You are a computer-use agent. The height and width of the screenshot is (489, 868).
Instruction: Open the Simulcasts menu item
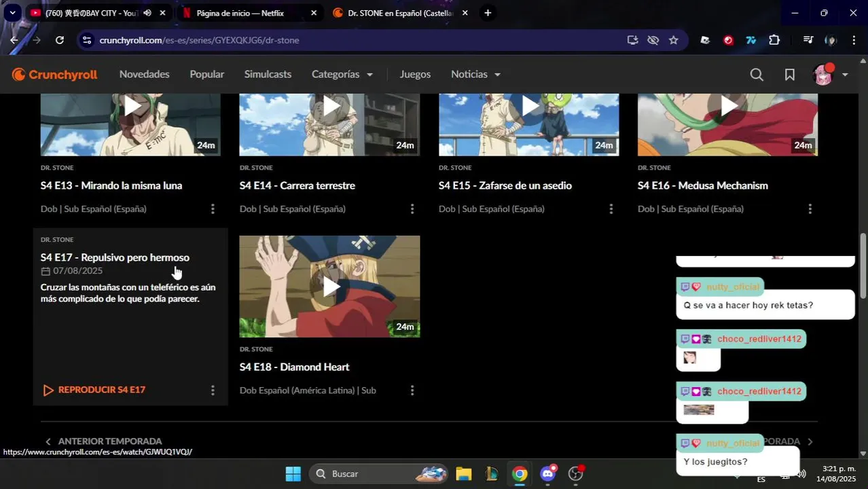268,75
